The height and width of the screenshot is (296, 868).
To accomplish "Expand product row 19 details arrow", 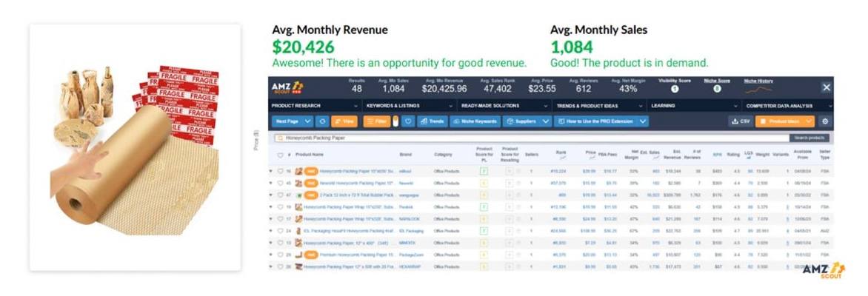I will tap(271, 207).
